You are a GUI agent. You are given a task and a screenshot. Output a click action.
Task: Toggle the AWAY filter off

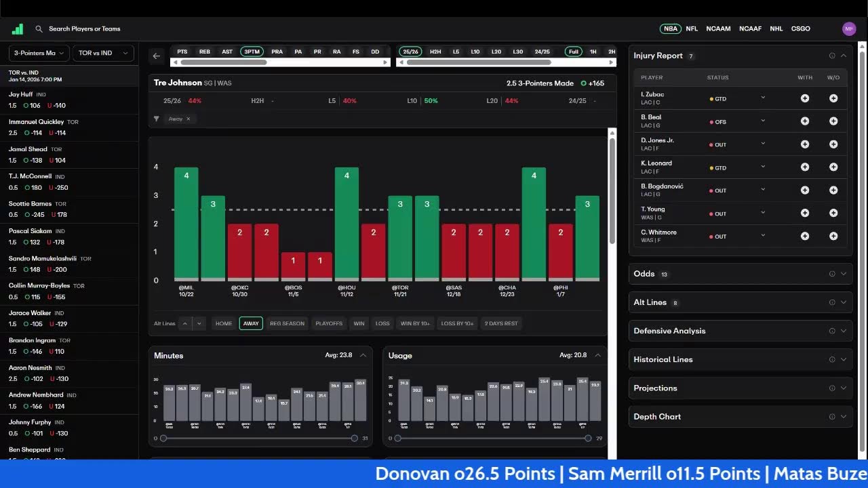pyautogui.click(x=251, y=323)
